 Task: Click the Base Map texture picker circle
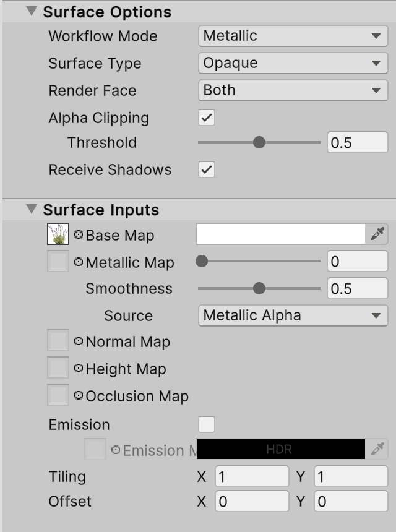tap(79, 235)
